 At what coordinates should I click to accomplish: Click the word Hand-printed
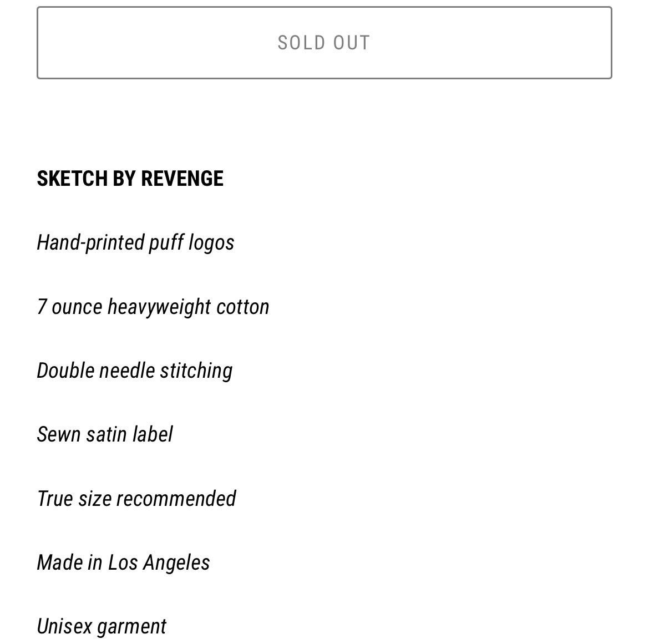pos(90,243)
